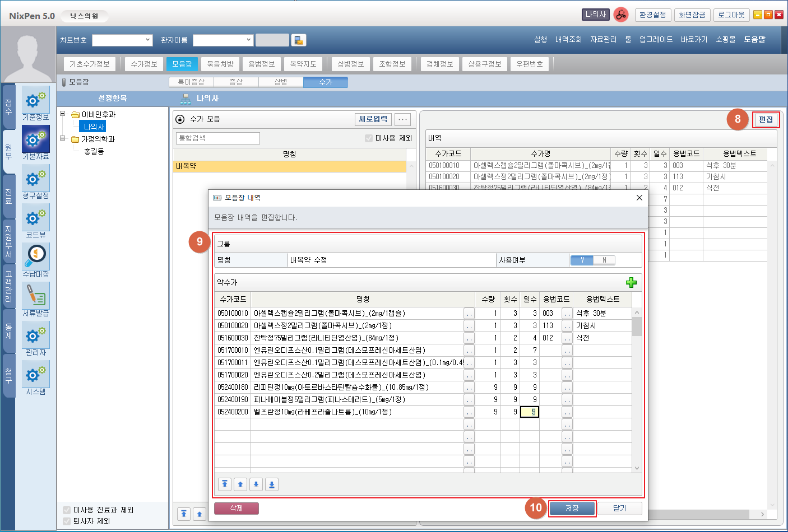The image size is (788, 532).
Task: Open the 환자이름 dropdown
Action: (x=249, y=40)
